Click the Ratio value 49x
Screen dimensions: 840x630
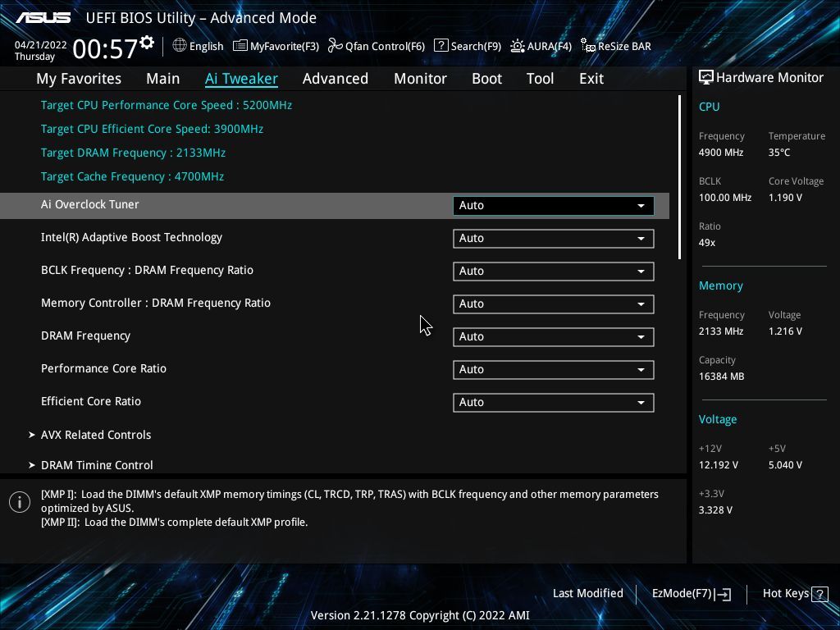pyautogui.click(x=707, y=243)
